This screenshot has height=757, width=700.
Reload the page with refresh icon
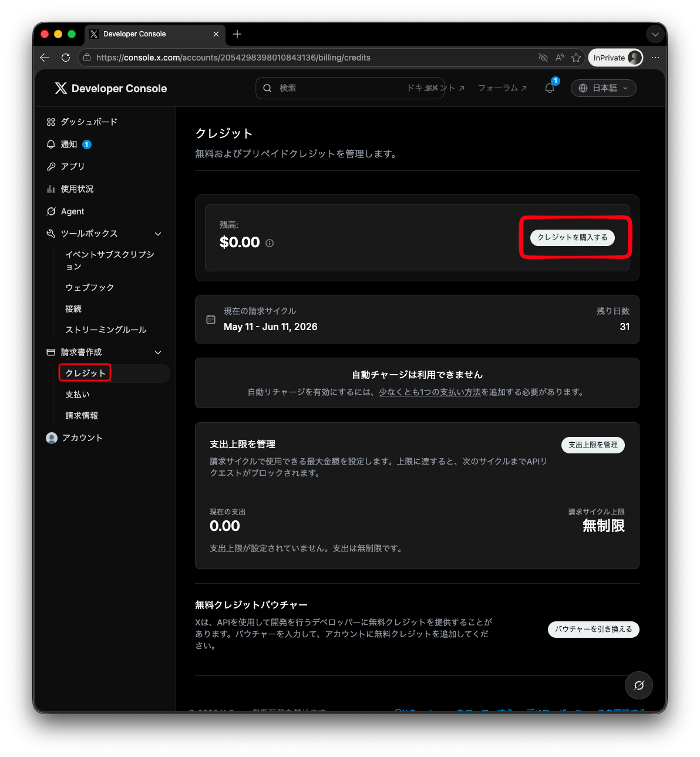(x=66, y=58)
